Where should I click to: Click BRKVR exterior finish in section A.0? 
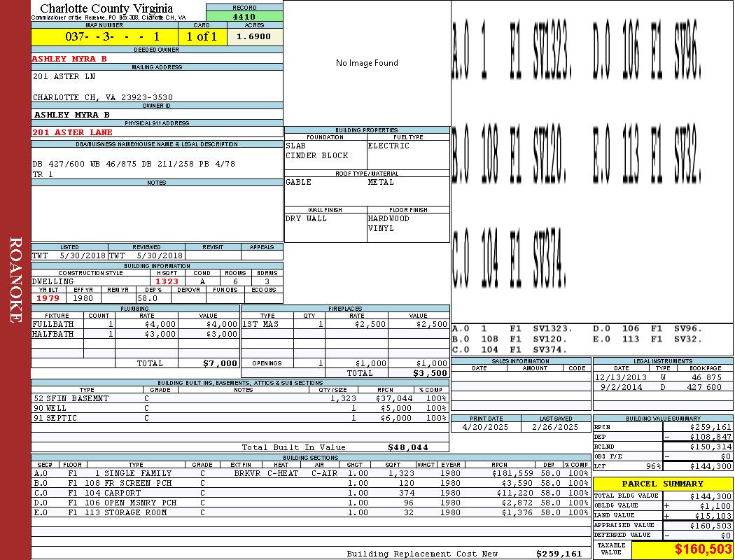(x=248, y=473)
